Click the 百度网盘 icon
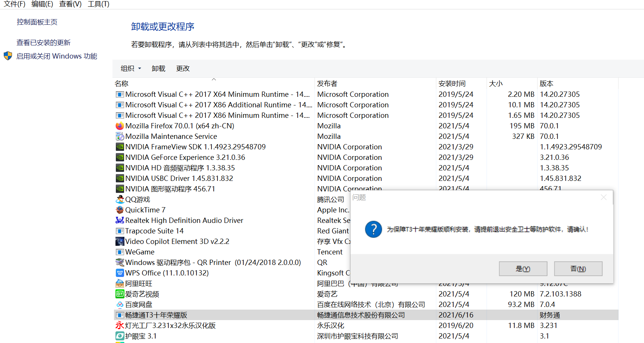The height and width of the screenshot is (343, 644). [x=120, y=304]
